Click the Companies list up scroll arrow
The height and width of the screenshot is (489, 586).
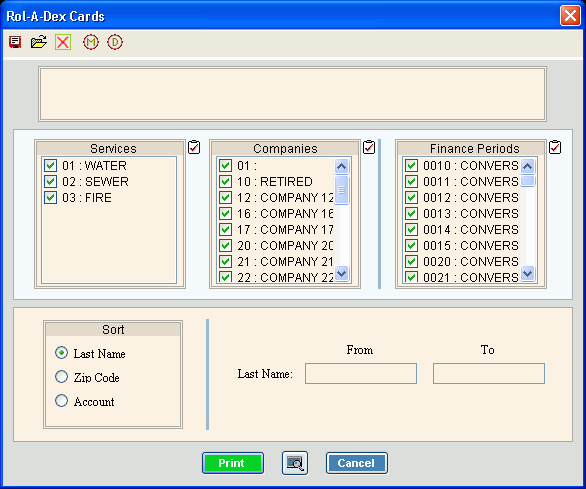click(x=342, y=166)
